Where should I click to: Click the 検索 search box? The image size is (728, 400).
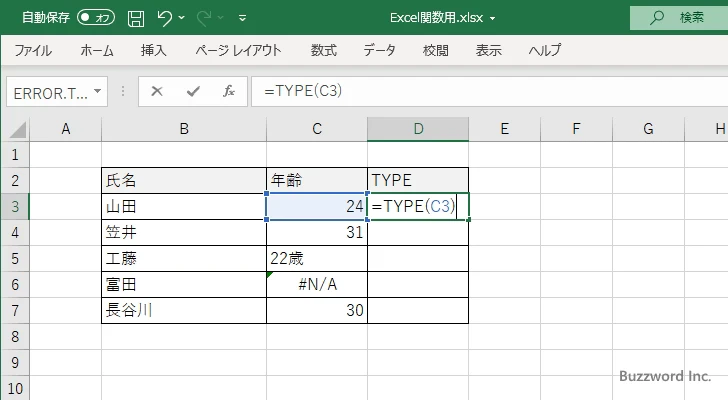(x=679, y=18)
